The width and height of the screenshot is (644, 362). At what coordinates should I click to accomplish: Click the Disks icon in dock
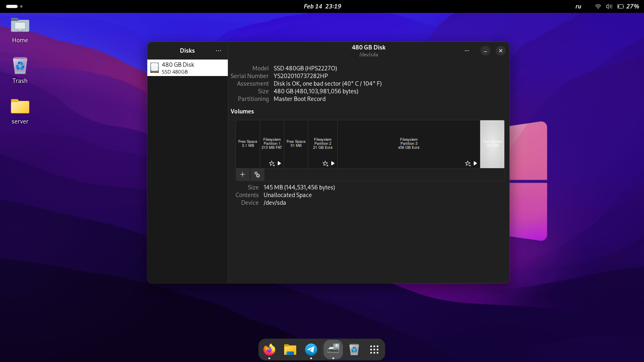(333, 349)
